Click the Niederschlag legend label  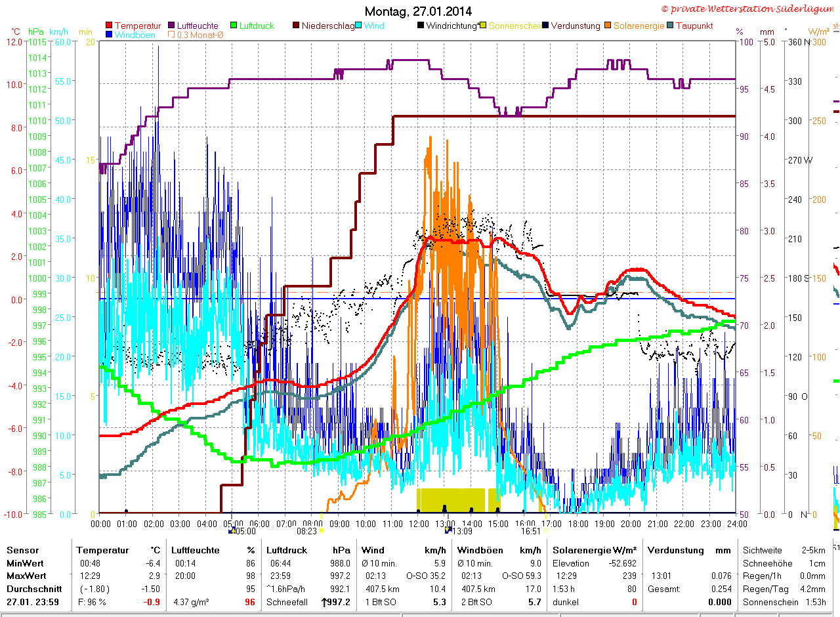pyautogui.click(x=328, y=26)
